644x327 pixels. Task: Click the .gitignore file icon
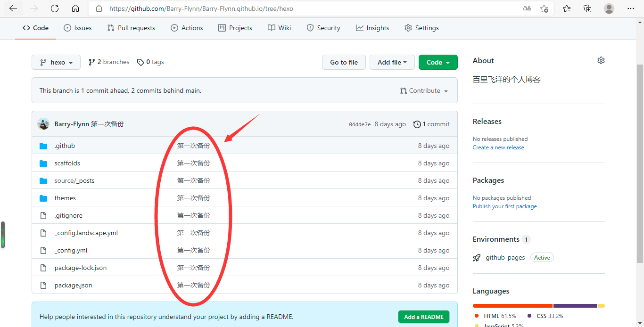click(x=43, y=215)
